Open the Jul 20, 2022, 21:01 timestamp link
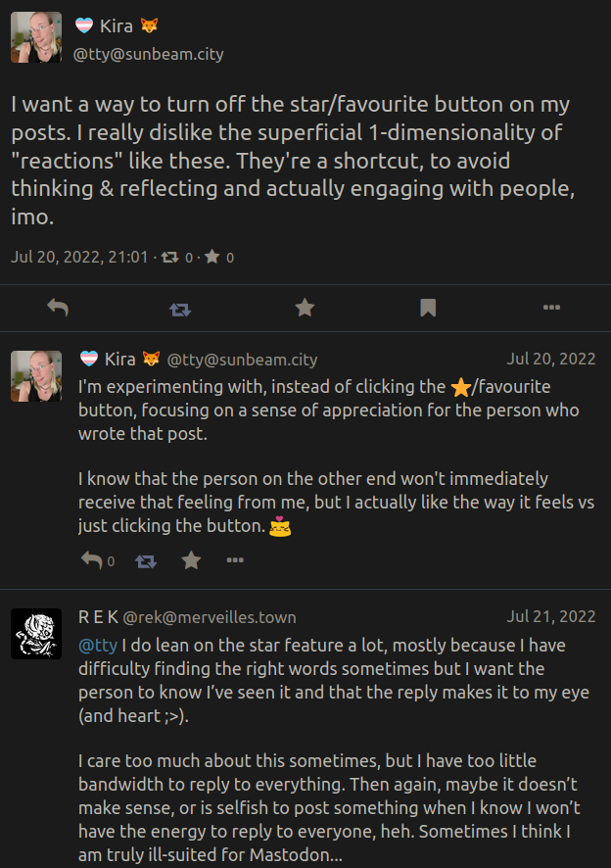This screenshot has width=611, height=868. 79,257
